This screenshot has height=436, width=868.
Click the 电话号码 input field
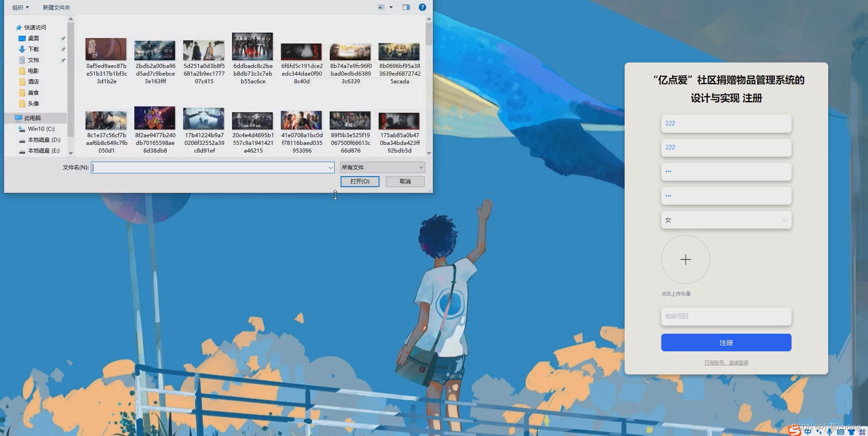click(x=726, y=316)
